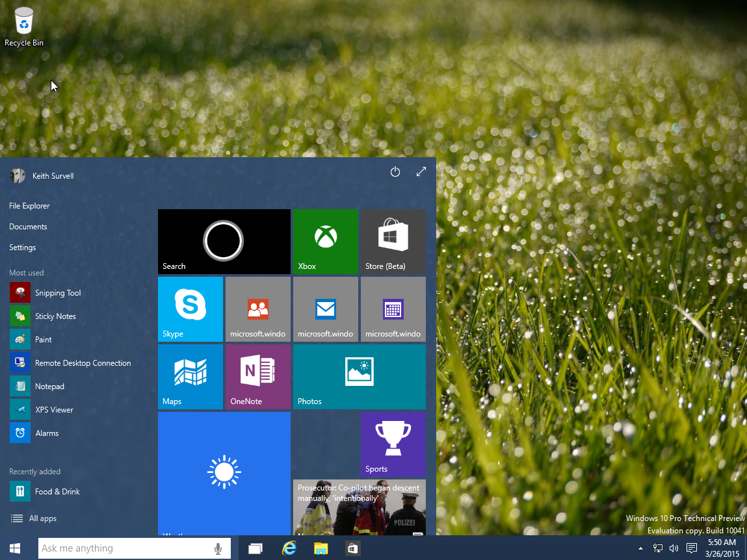The width and height of the screenshot is (747, 560).
Task: Open Task View on the taskbar
Action: (x=256, y=548)
